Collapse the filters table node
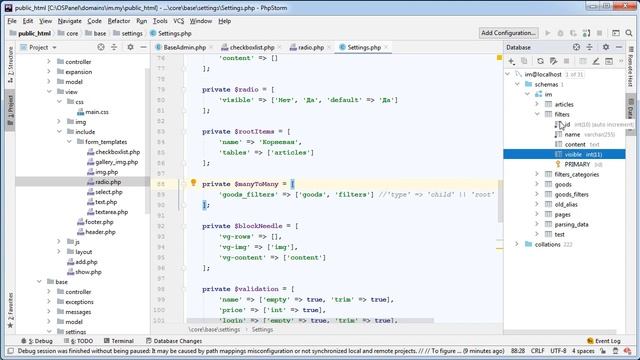640x360 pixels. [x=537, y=114]
